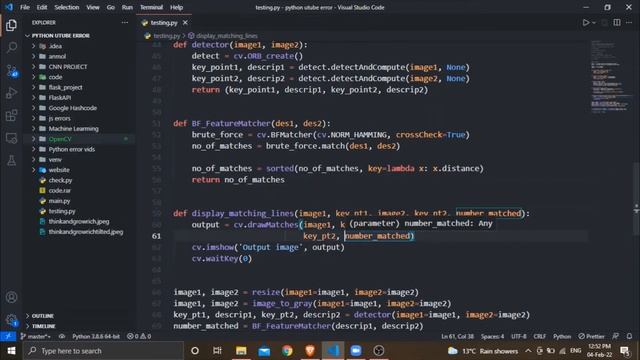Click errors and warnings count in status bar
640x360 pixels.
pos(139,336)
